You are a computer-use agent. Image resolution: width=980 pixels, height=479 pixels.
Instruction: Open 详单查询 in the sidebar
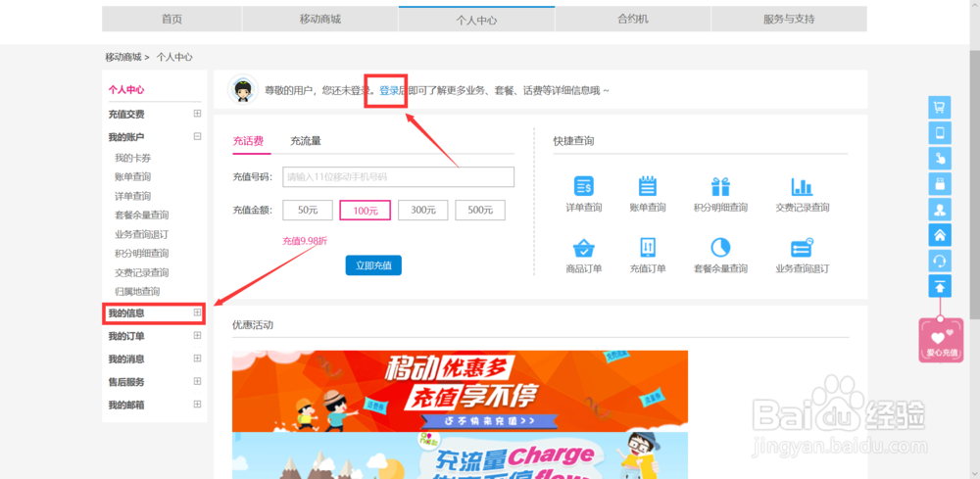(132, 196)
